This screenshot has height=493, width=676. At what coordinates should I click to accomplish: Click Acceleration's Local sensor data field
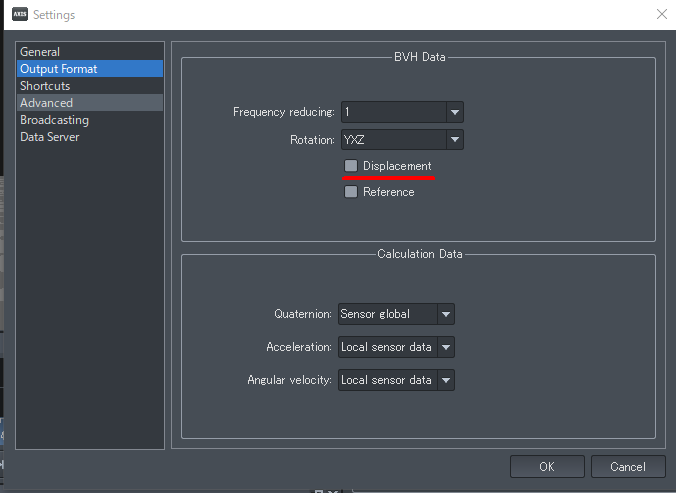tap(388, 347)
